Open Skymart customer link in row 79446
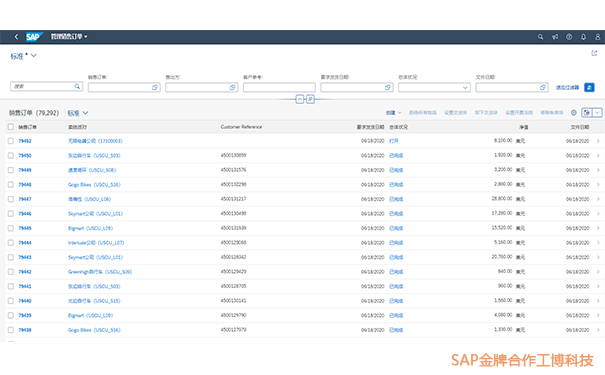The image size is (605, 375). coord(95,214)
